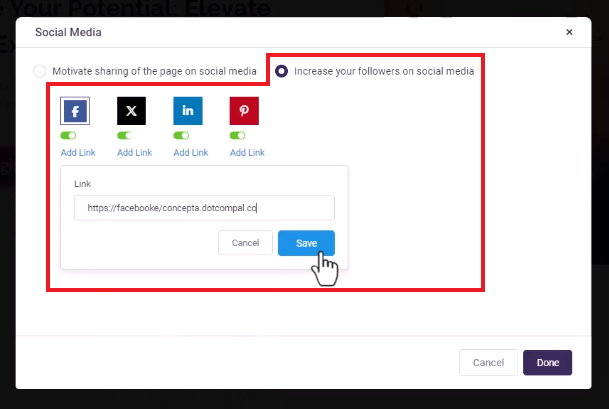Screen dimensions: 609x409
Task: Click the Link field label
Action: click(82, 184)
